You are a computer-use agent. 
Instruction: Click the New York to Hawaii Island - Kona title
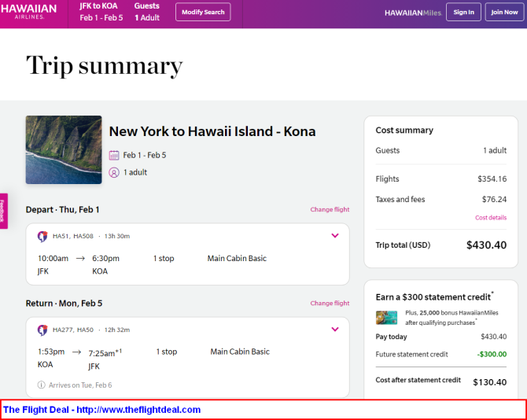pos(212,131)
